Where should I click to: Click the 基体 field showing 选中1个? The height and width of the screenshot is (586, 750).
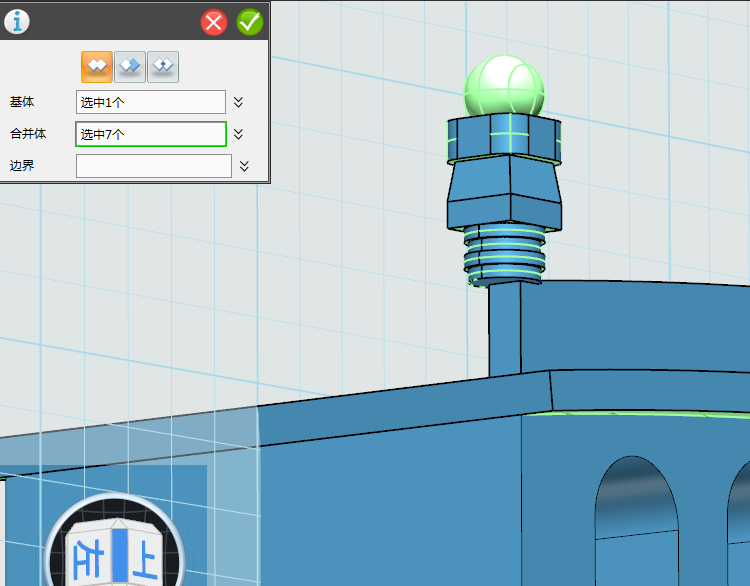coord(150,102)
